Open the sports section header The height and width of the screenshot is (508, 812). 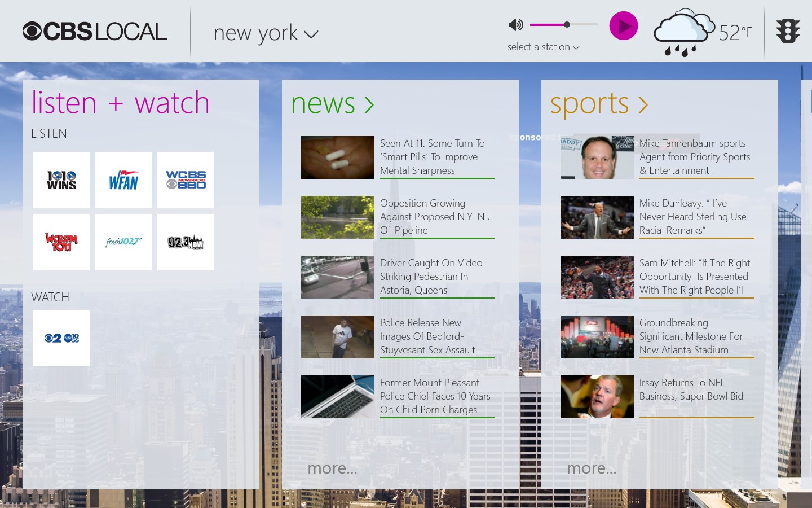click(x=590, y=104)
